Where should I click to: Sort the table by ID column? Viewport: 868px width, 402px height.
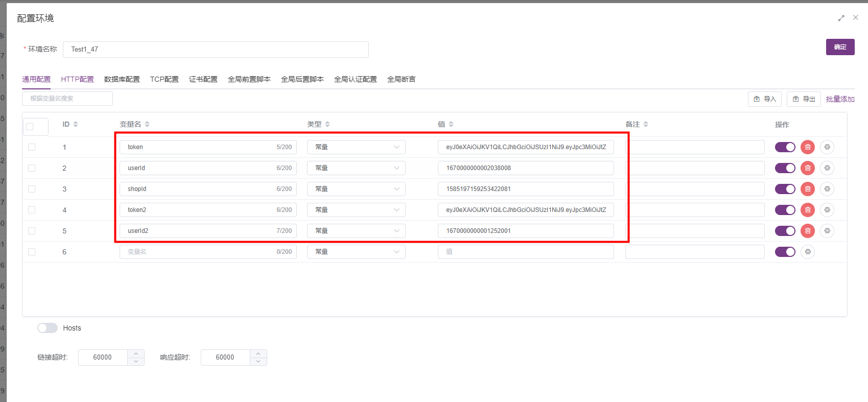(x=76, y=124)
